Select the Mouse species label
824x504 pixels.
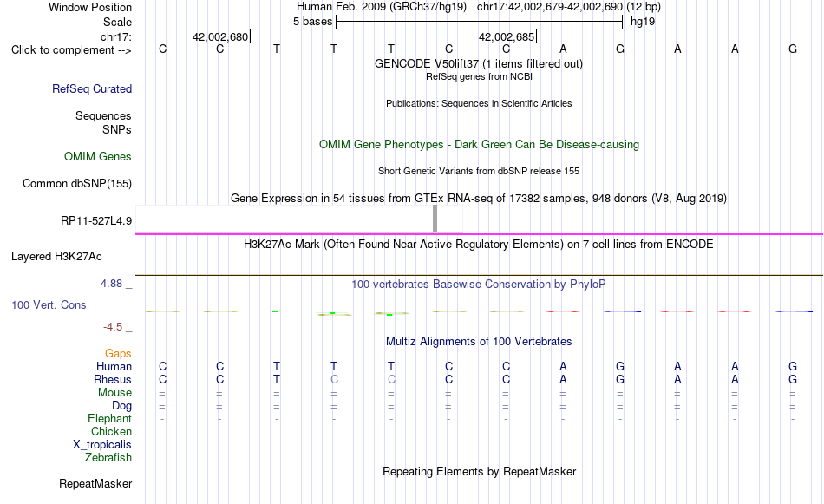click(114, 393)
